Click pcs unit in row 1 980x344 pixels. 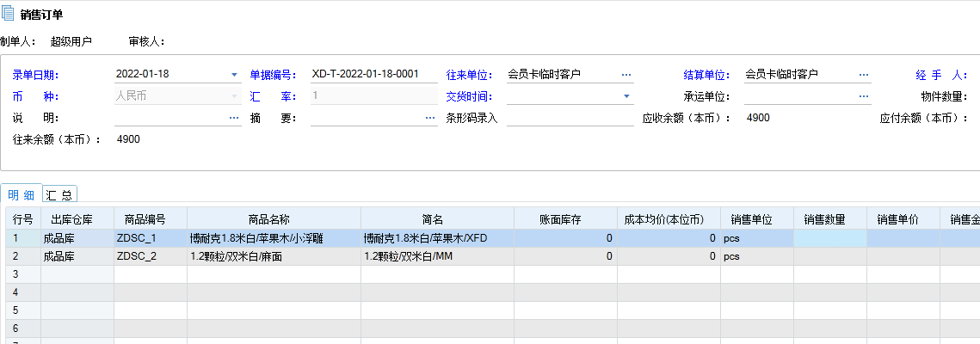[757, 238]
